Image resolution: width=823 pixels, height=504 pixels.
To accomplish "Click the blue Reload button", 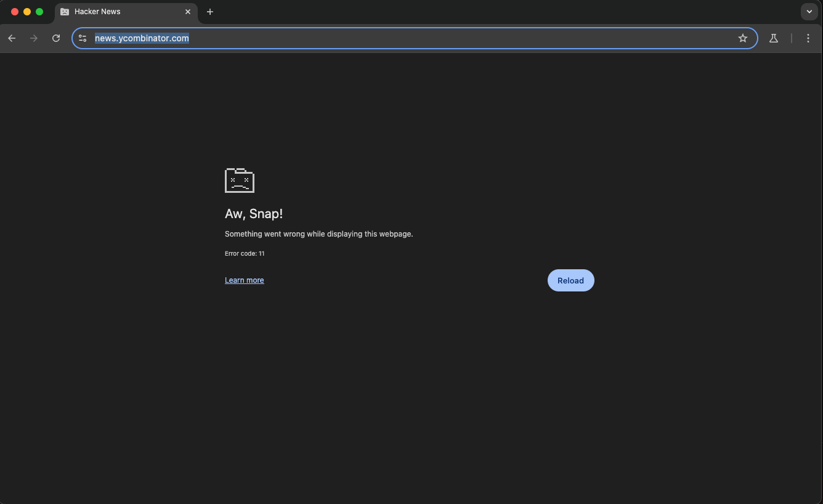I will pos(570,280).
